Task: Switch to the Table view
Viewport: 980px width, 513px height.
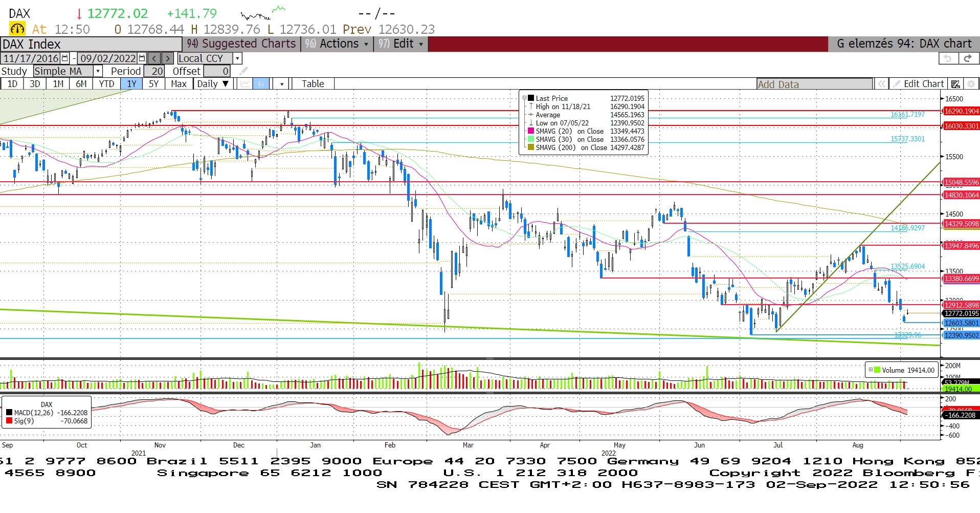Action: [x=313, y=84]
